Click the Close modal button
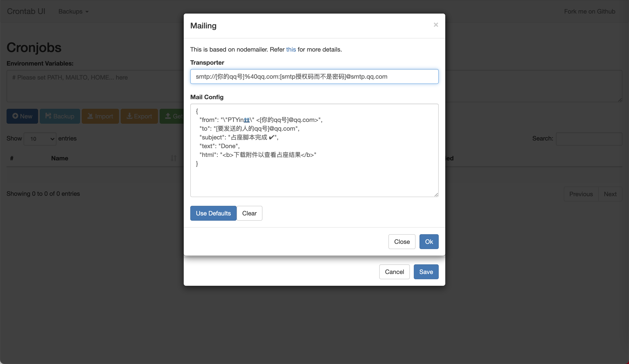629x364 pixels. point(436,25)
